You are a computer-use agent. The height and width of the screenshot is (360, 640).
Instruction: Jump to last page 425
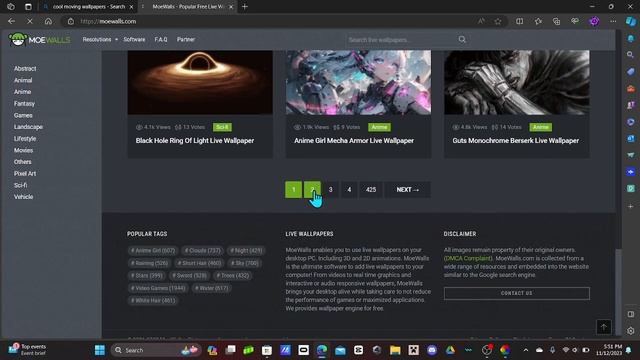point(371,190)
